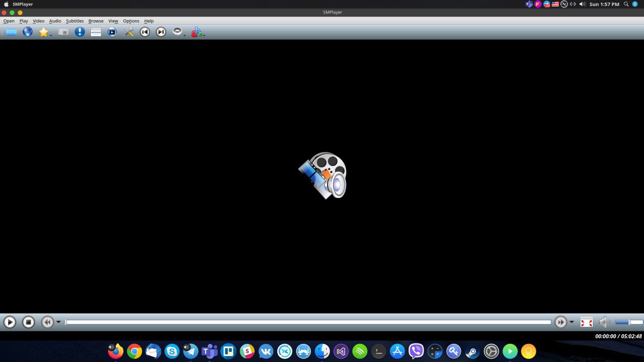This screenshot has width=644, height=362.
Task: Click the video seek bar
Action: (x=308, y=322)
